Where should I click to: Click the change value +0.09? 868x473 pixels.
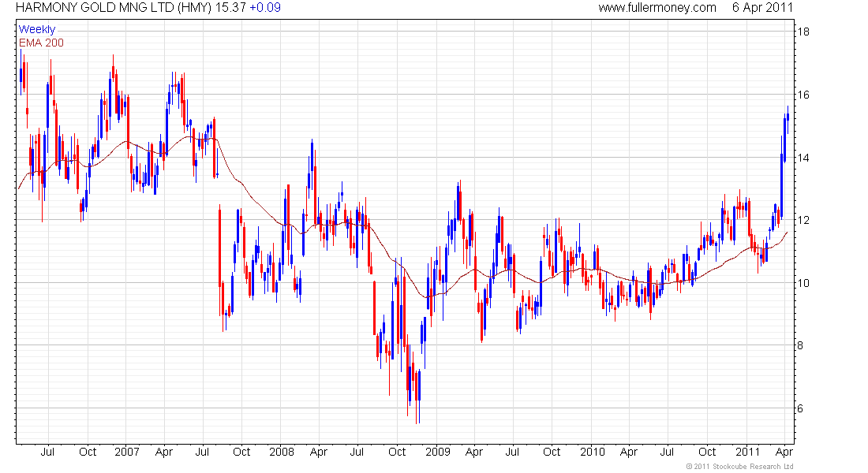[265, 8]
